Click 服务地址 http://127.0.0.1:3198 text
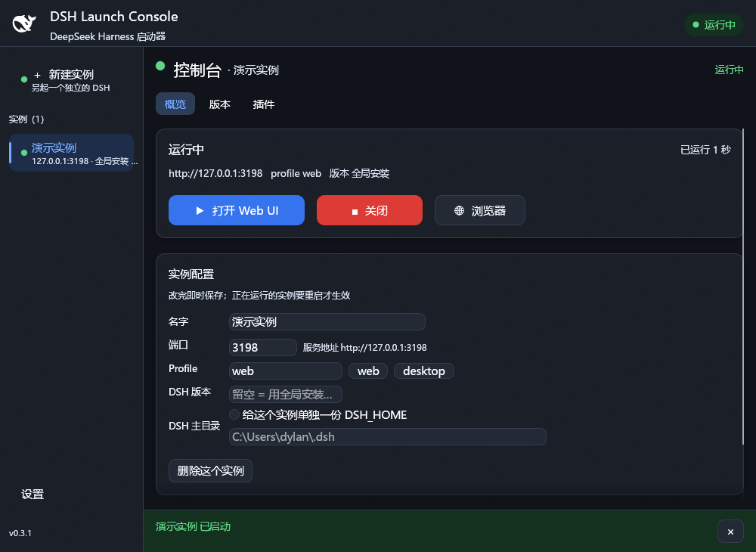 point(364,348)
